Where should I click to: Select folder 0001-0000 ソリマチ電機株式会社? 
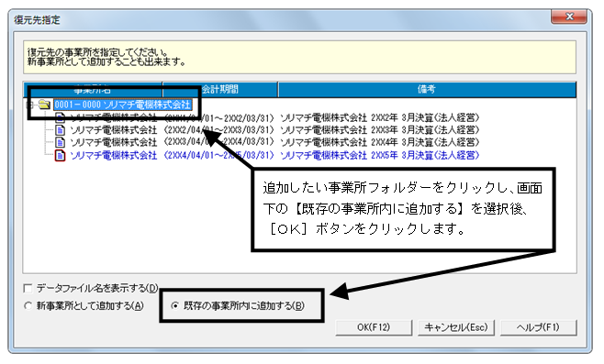coord(122,105)
